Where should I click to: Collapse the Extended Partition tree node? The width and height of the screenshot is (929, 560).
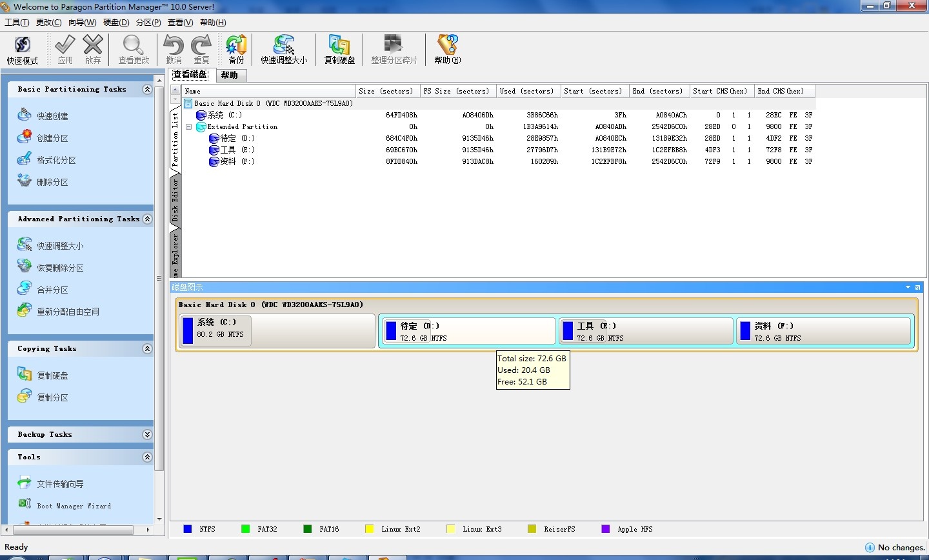[188, 127]
